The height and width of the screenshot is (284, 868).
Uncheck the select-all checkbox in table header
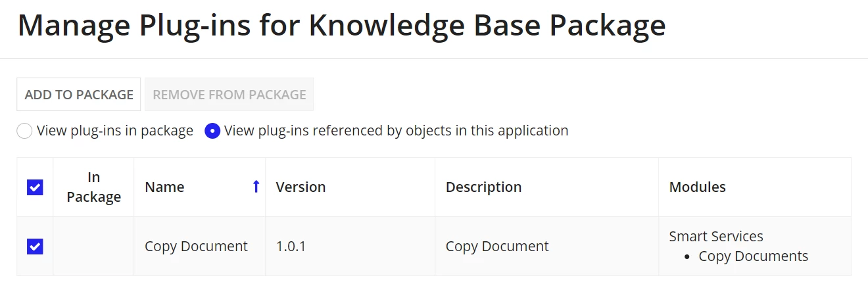35,187
